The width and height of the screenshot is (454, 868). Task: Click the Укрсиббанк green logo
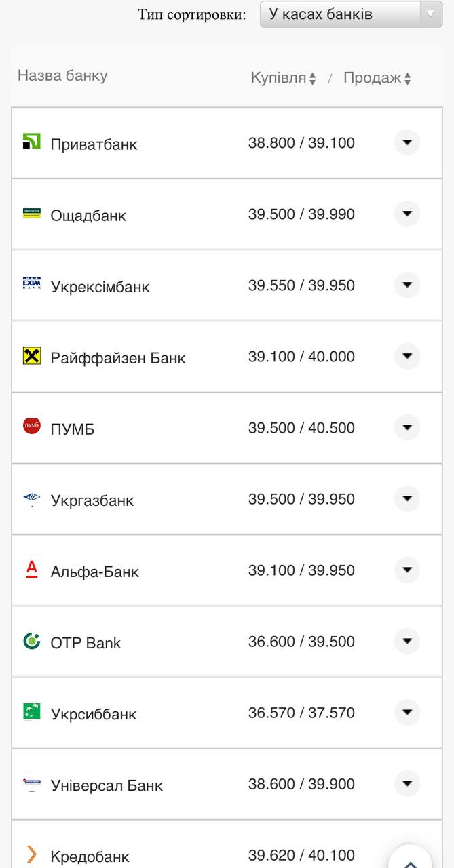click(32, 711)
